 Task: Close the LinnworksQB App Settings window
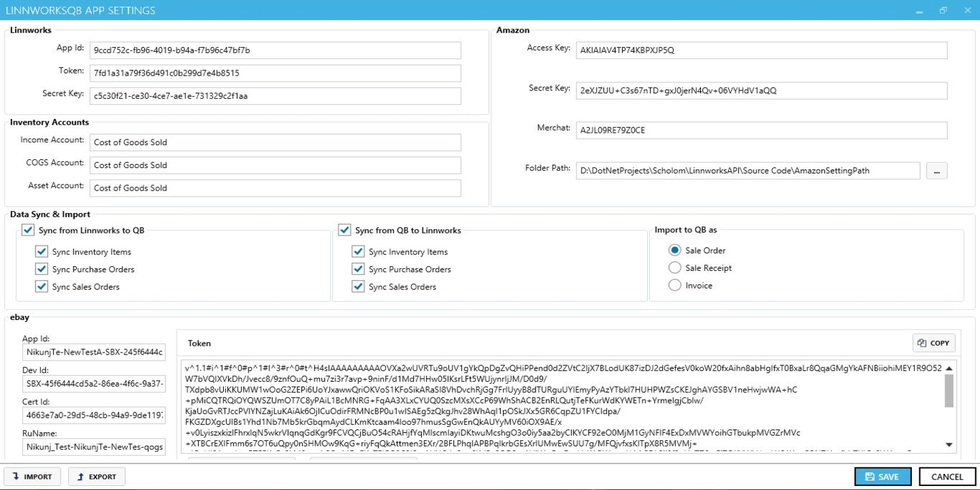pos(968,10)
